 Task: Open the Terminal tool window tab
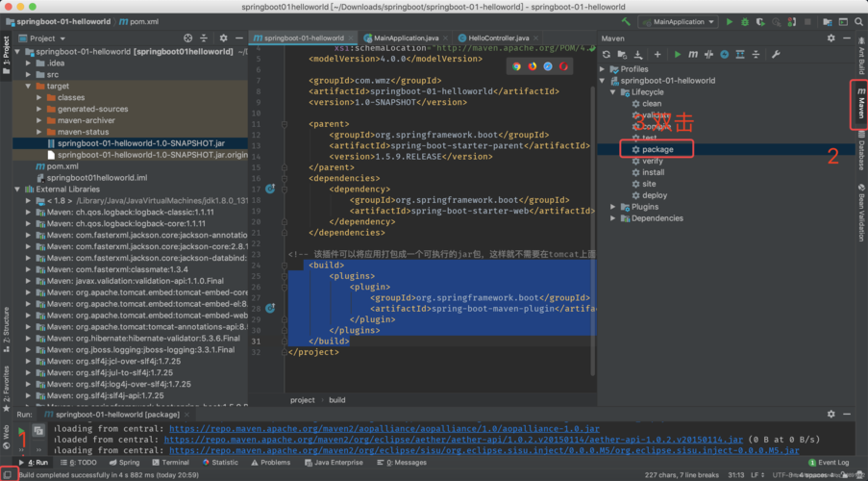click(x=170, y=462)
